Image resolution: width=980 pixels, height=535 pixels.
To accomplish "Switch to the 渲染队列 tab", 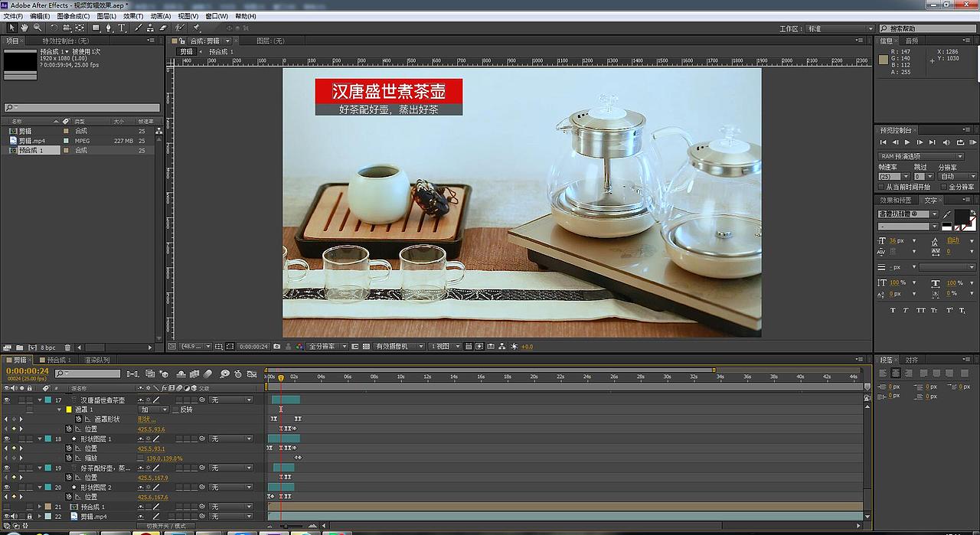I will 96,360.
